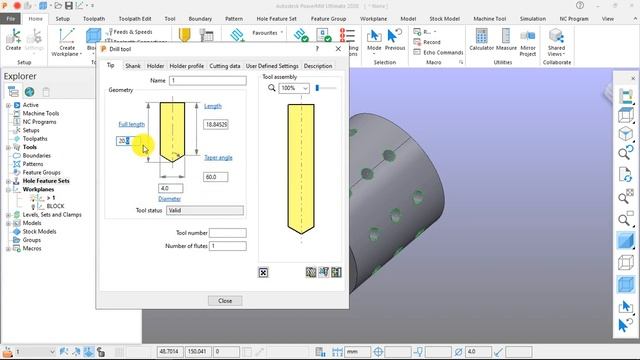The height and width of the screenshot is (360, 640).
Task: Open the Holder profile tab
Action: point(187,66)
